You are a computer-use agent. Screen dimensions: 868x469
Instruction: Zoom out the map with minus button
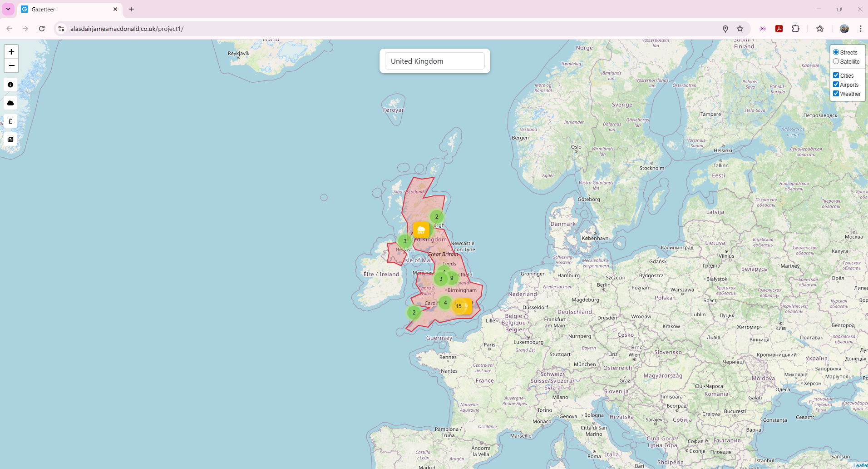click(11, 65)
